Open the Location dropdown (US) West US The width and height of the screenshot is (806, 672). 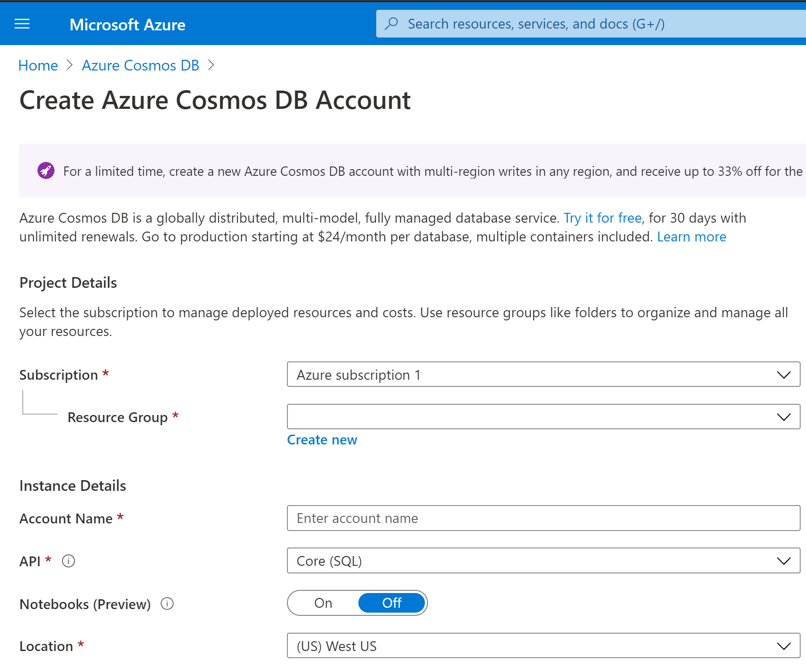(544, 646)
